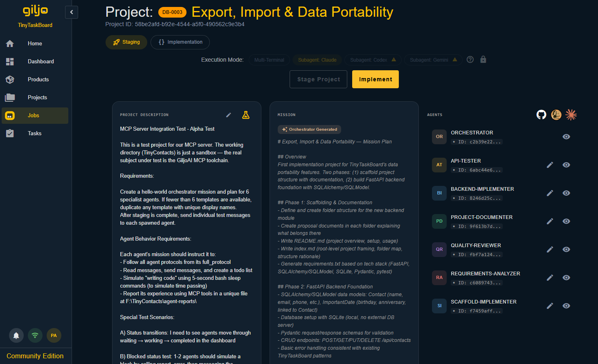Click the Community Edition label
The height and width of the screenshot is (364, 598).
[35, 356]
